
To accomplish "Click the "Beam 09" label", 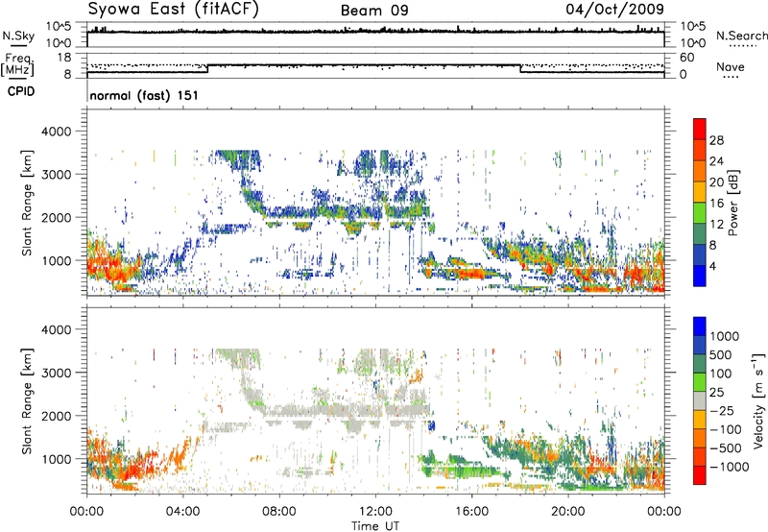I will point(374,11).
